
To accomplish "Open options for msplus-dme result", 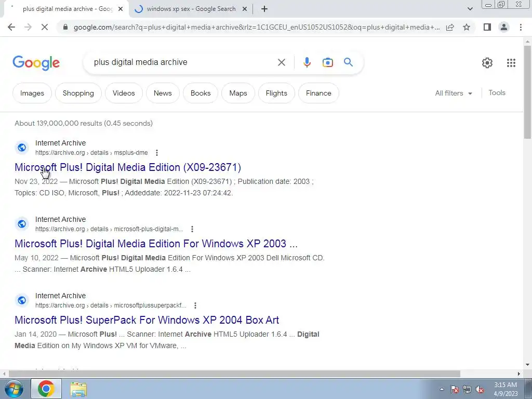I will 157,153.
